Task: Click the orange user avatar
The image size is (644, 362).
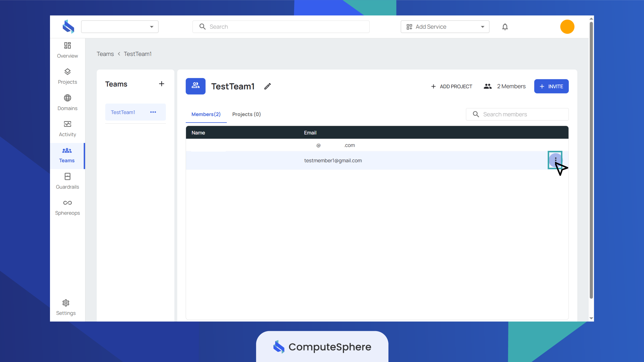Action: pos(567,27)
